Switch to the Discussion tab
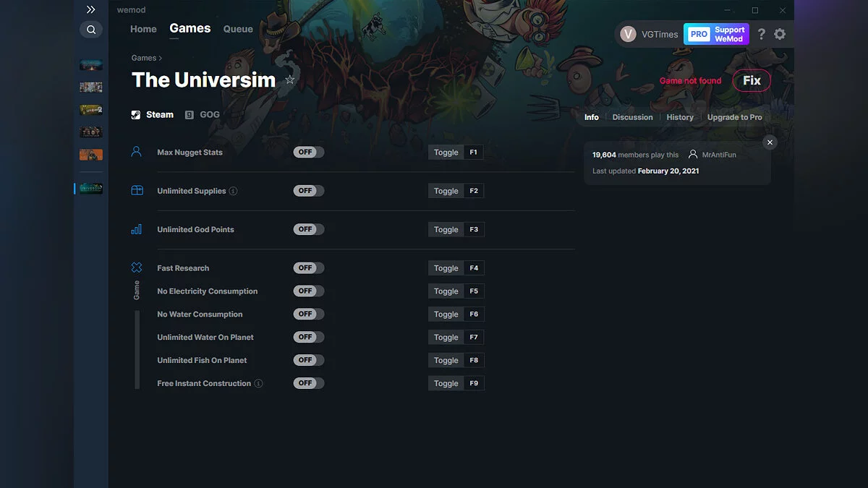 click(x=632, y=116)
